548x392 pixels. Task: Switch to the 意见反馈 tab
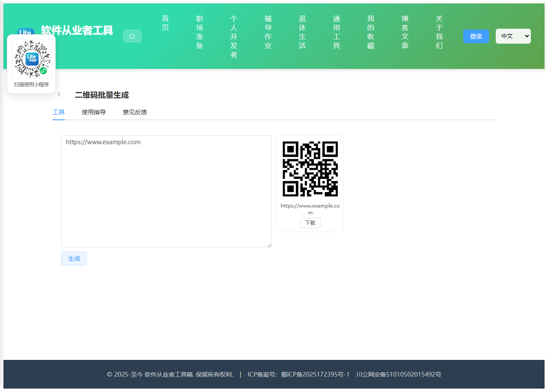135,113
